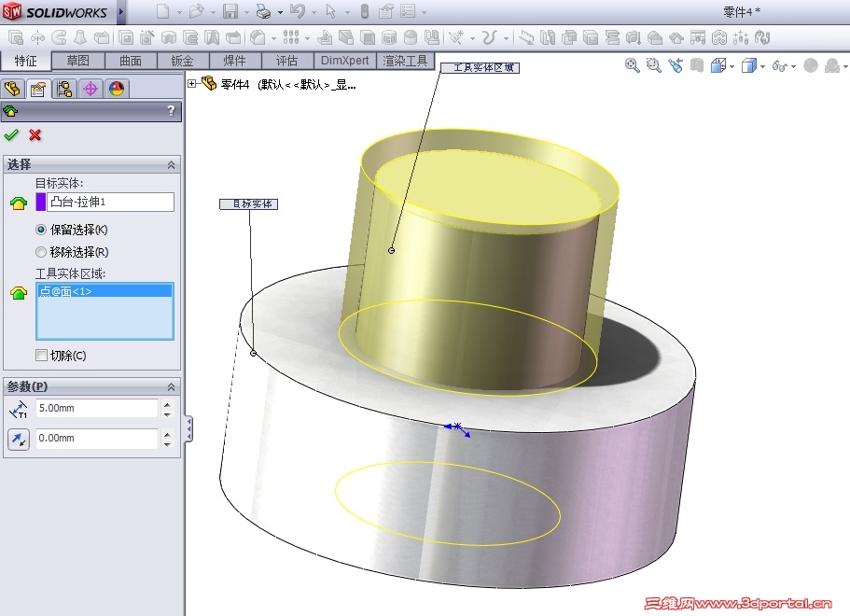Click the Previous View icon
Viewport: 850px width, 616px height.
[x=676, y=65]
